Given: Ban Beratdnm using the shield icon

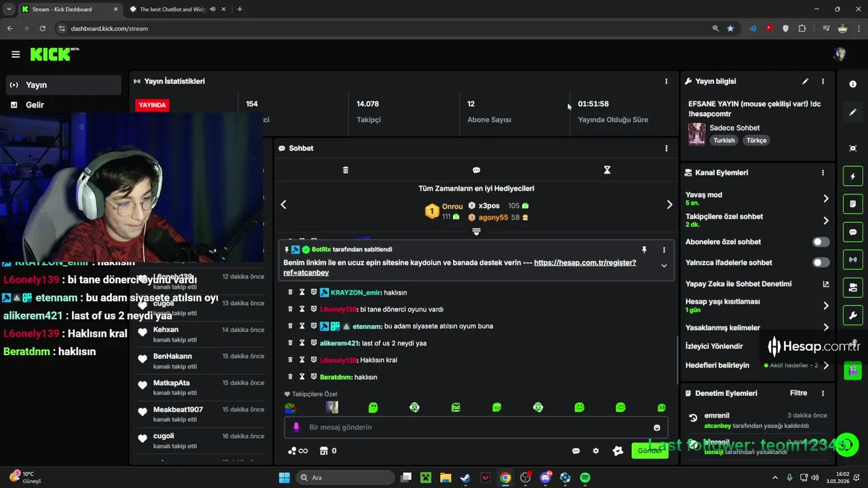Looking at the screenshot, I should [x=313, y=377].
